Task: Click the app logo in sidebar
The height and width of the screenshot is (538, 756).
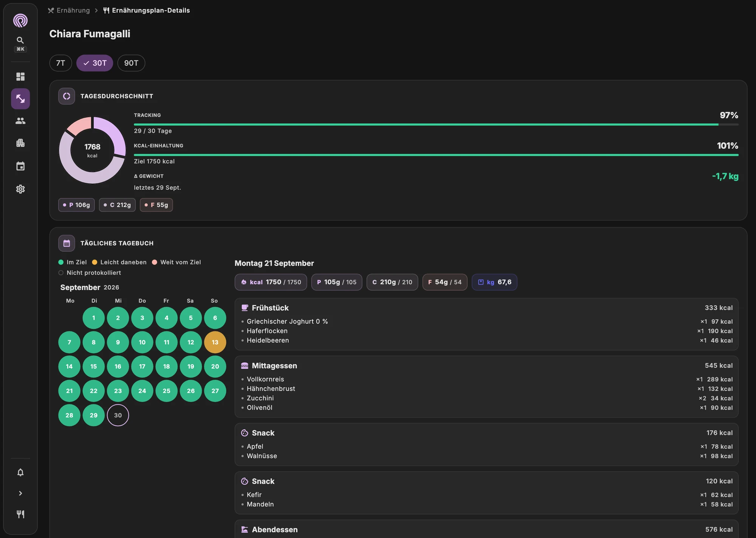Action: [x=20, y=20]
